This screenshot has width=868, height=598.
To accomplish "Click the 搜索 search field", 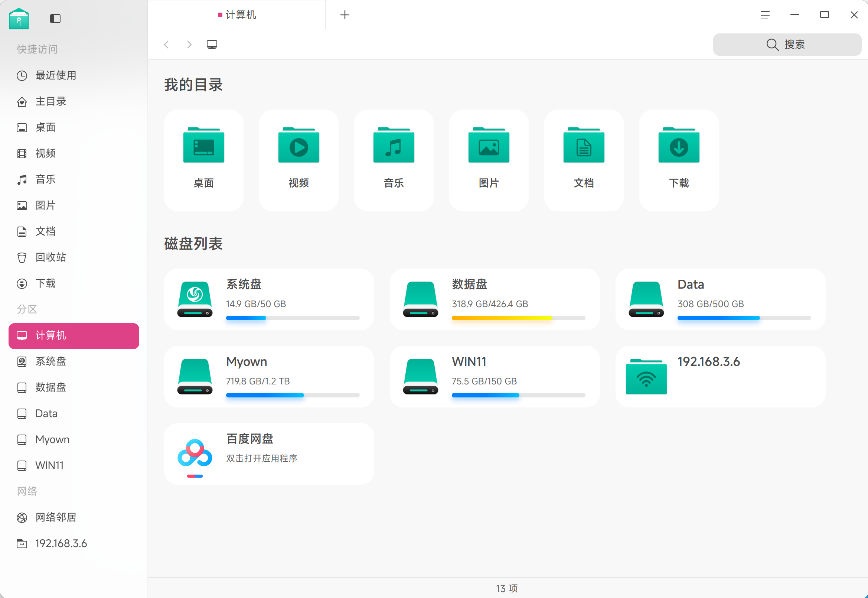I will (x=787, y=45).
